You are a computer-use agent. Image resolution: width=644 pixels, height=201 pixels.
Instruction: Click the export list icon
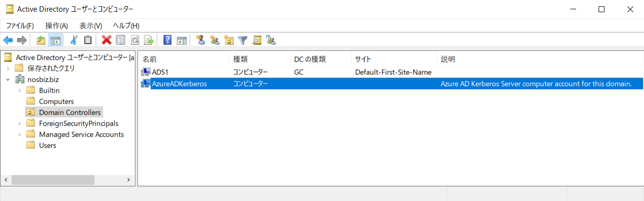coord(149,40)
